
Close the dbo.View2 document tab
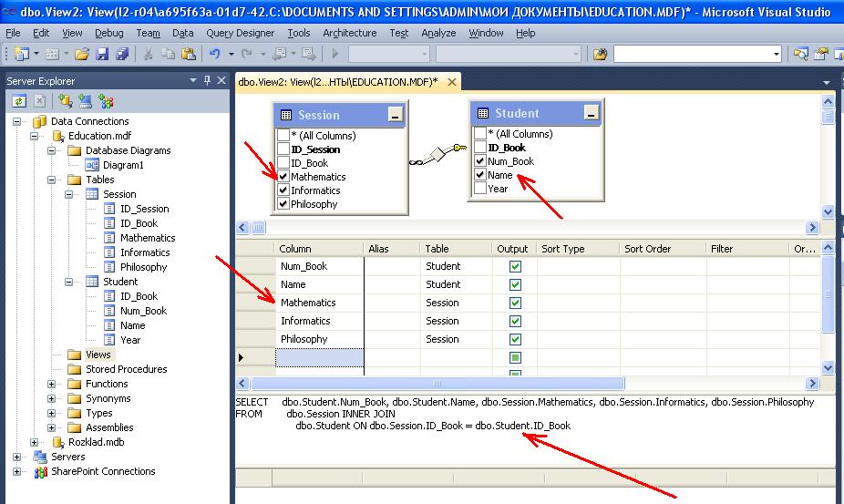[x=452, y=82]
